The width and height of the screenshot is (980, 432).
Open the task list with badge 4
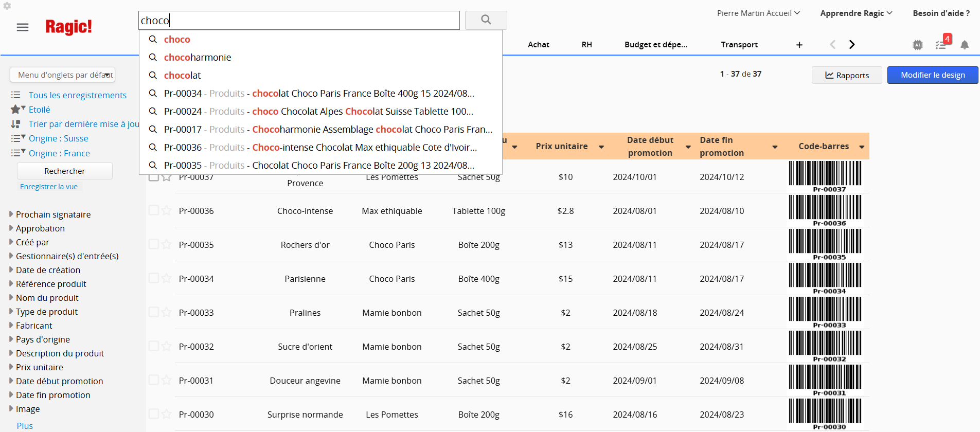coord(941,44)
